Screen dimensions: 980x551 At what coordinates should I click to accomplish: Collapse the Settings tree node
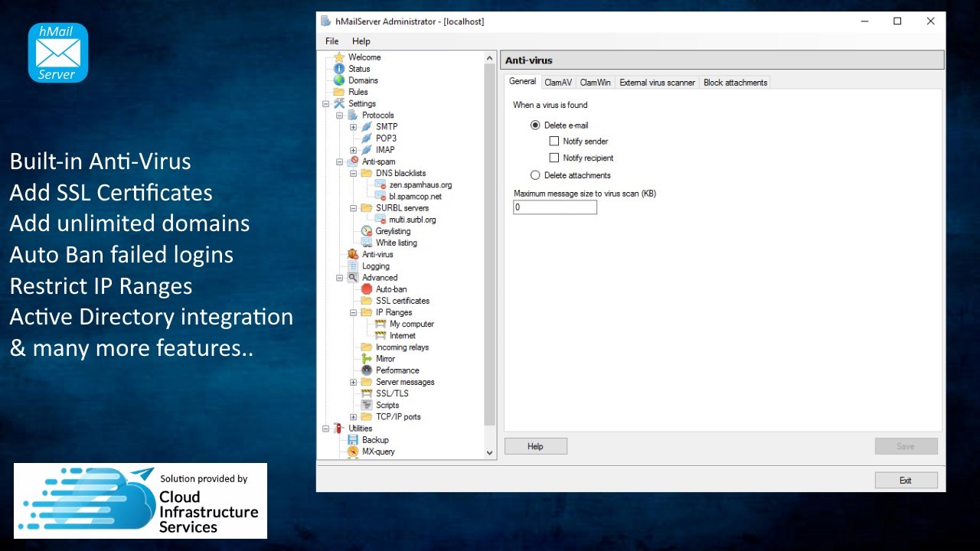point(325,104)
